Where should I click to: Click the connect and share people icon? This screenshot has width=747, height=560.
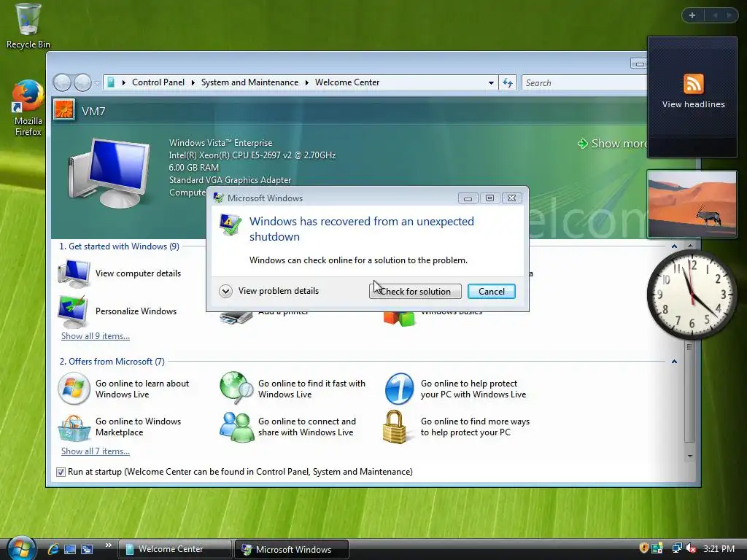pos(236,427)
